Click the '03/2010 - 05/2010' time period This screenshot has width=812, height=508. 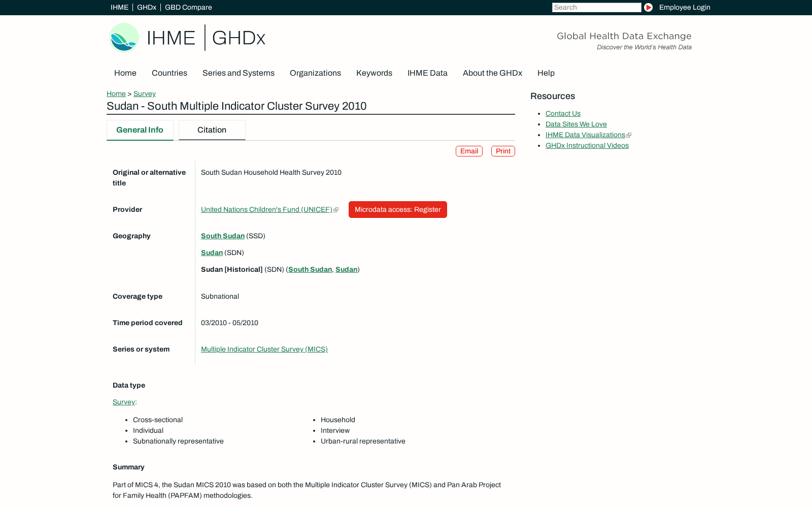229,323
